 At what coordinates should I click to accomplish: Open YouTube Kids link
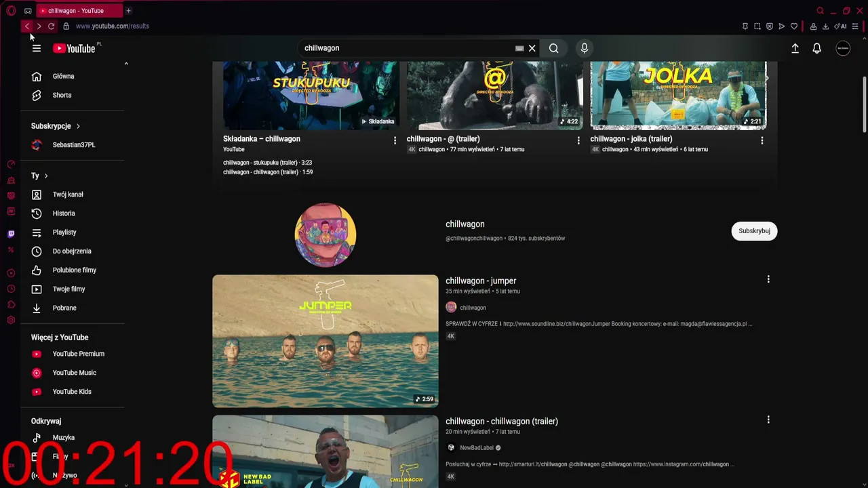[x=73, y=392]
